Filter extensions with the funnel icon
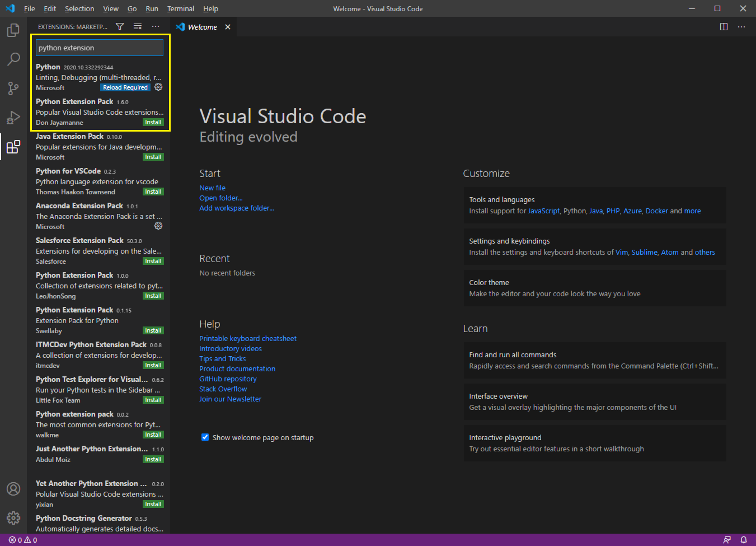Image resolution: width=756 pixels, height=546 pixels. (120, 26)
